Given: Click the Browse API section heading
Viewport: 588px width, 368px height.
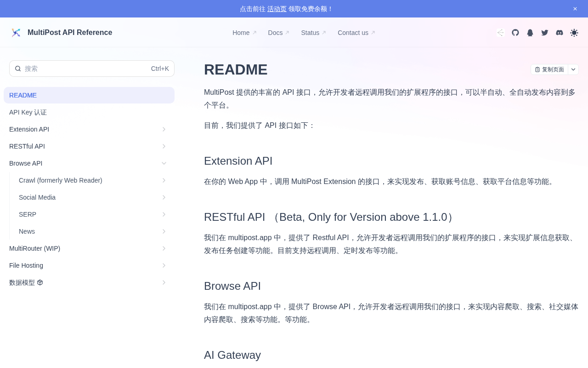Looking at the screenshot, I should click(232, 286).
